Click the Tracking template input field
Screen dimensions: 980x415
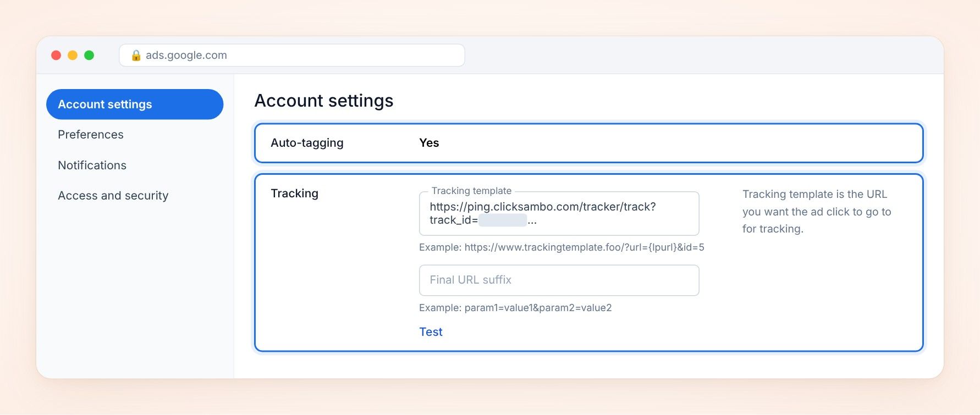coord(559,213)
